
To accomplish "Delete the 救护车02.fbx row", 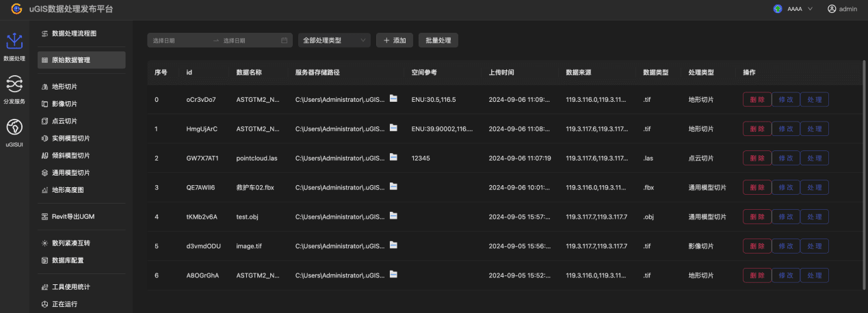I will [x=757, y=187].
